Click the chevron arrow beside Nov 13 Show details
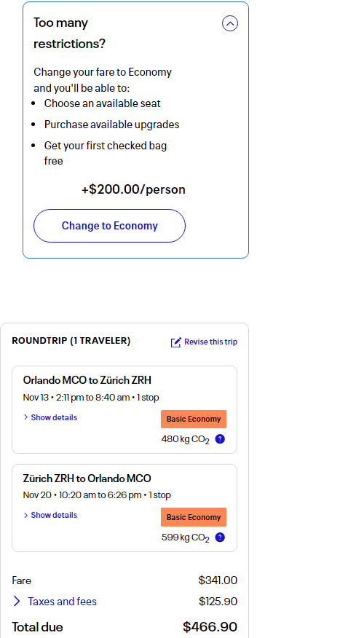364x638 pixels. [x=26, y=417]
